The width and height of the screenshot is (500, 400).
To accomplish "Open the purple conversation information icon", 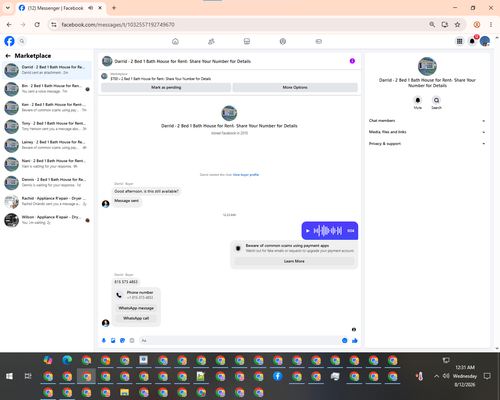I will pos(352,61).
